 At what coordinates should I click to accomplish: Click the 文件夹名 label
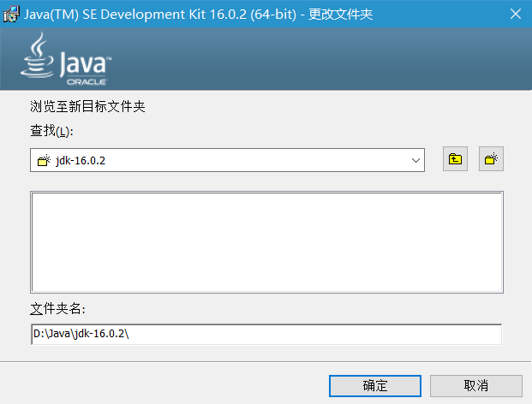(x=57, y=308)
